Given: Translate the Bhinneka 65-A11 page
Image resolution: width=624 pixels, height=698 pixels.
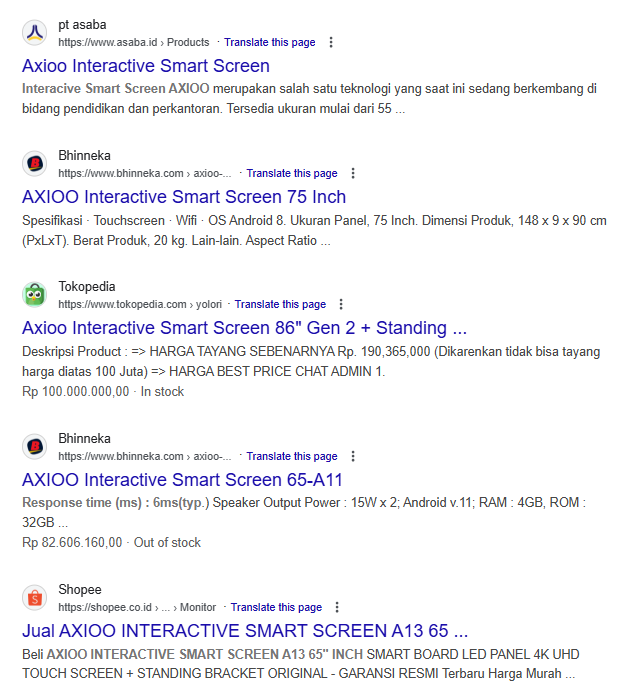Looking at the screenshot, I should (292, 456).
